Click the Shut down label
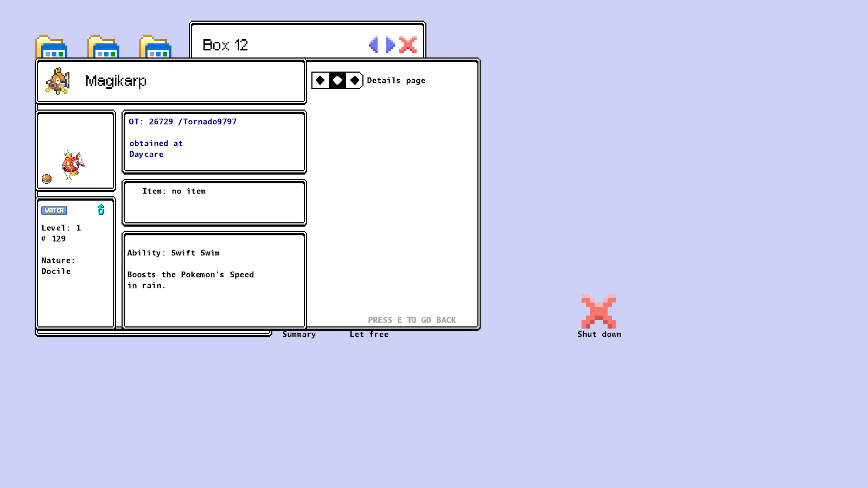The height and width of the screenshot is (488, 868). 599,335
